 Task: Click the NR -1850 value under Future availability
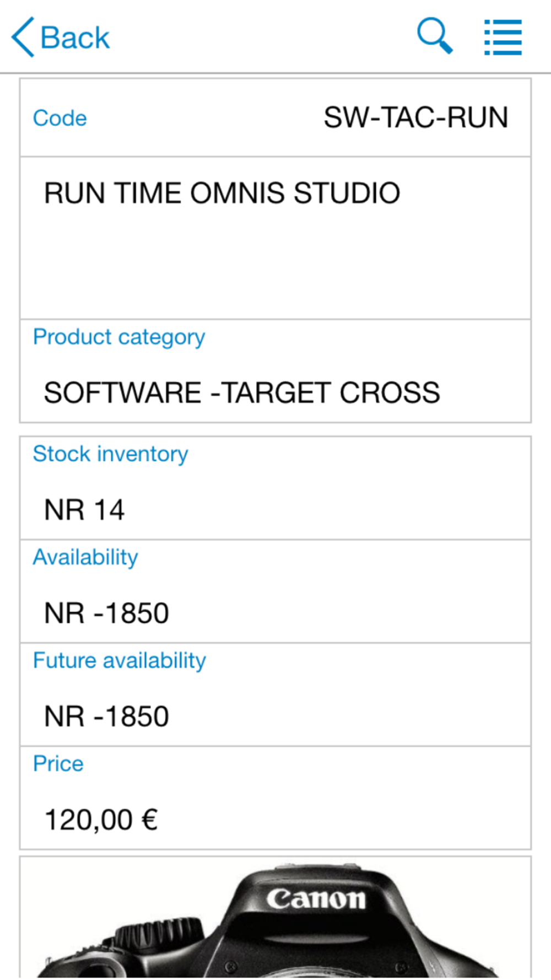pyautogui.click(x=106, y=717)
